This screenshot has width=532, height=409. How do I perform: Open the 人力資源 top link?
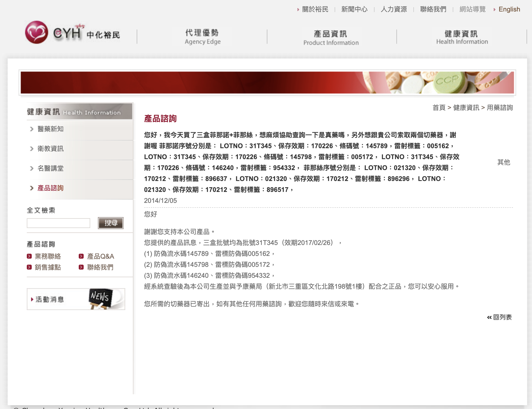394,9
